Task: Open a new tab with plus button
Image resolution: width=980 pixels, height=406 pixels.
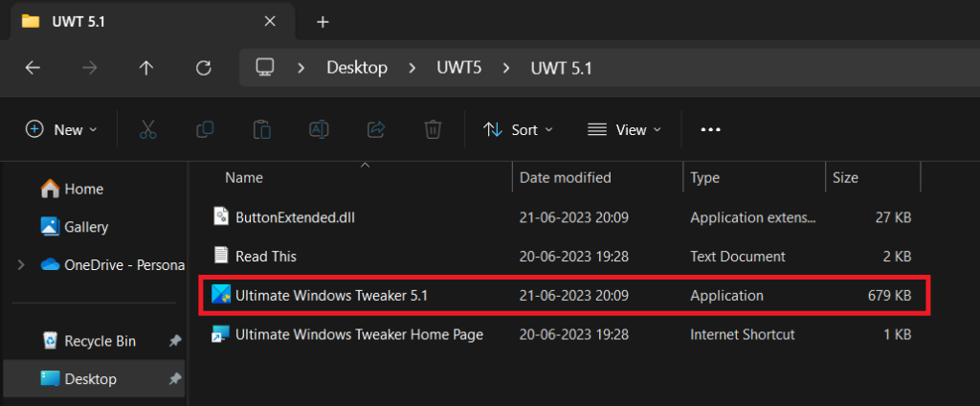Action: [x=323, y=21]
